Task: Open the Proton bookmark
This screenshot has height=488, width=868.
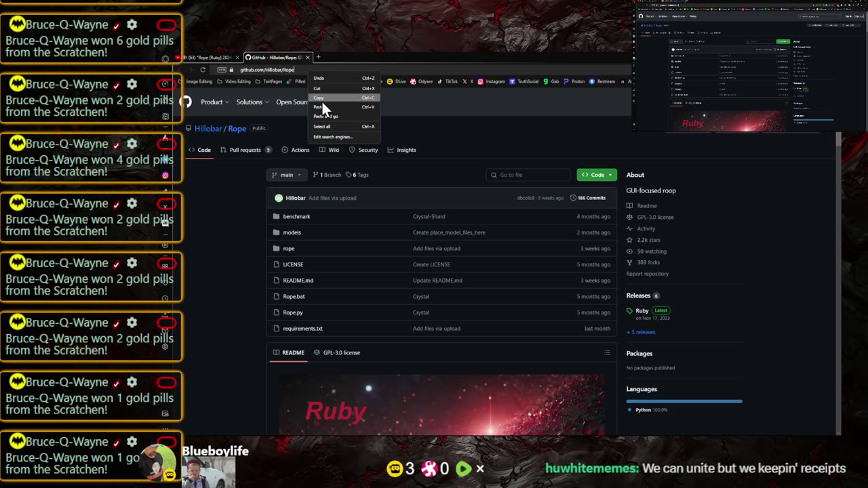Action: pos(574,81)
